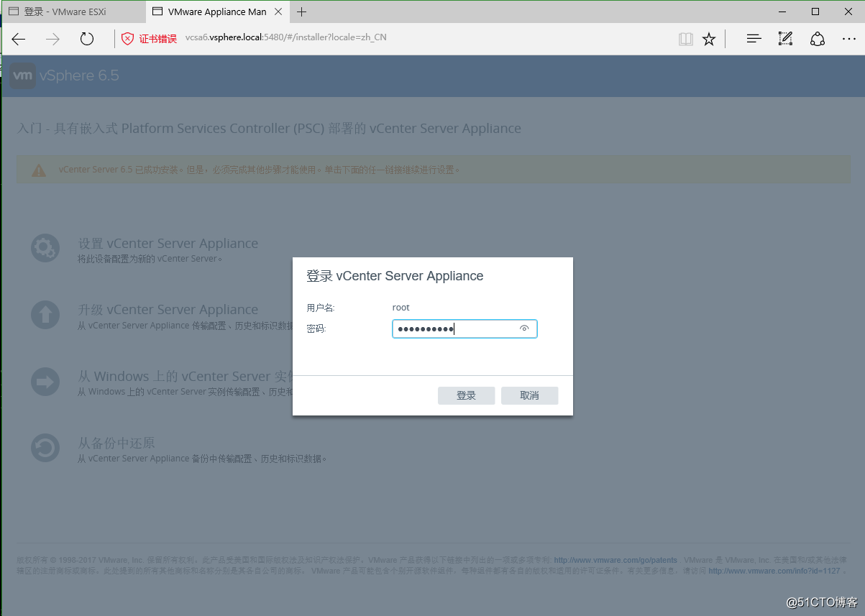Image resolution: width=865 pixels, height=616 pixels.
Task: Close the browser window
Action: click(848, 12)
